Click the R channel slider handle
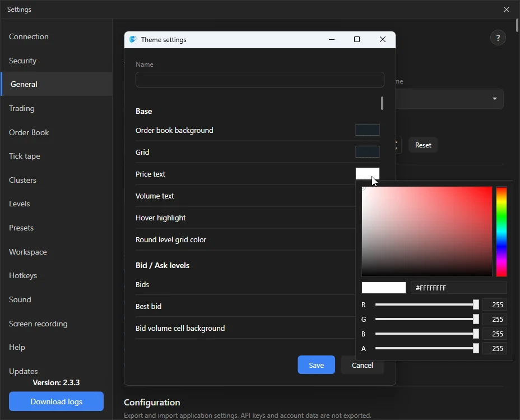Viewport: 520px width, 420px height. [x=476, y=304]
